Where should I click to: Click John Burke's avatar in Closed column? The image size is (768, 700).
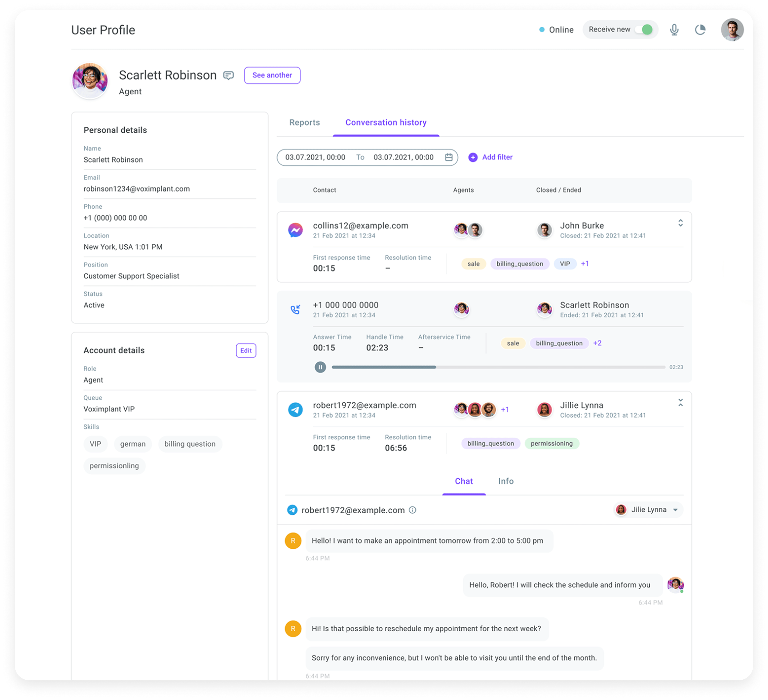[x=544, y=230]
